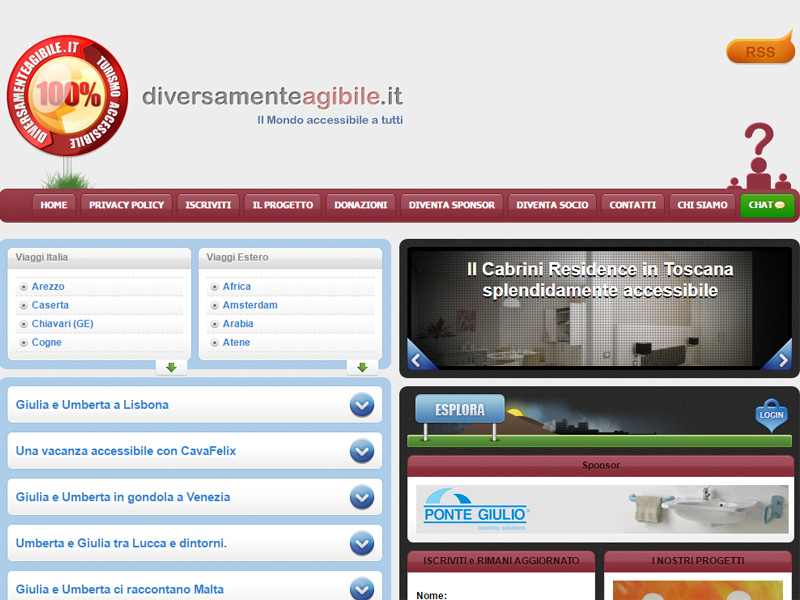Click the LOGIN padlock icon
800x600 pixels.
(x=770, y=416)
